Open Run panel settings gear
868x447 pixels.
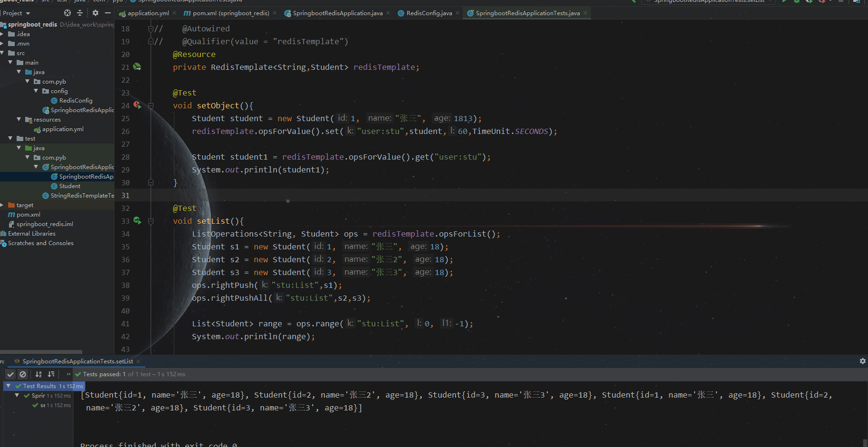pyautogui.click(x=862, y=361)
